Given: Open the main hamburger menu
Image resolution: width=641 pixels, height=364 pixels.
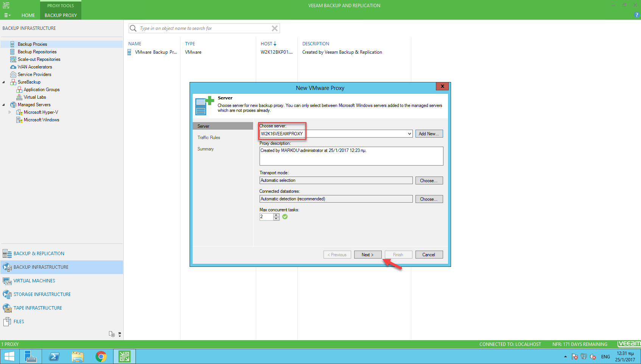Looking at the screenshot, I should (x=7, y=15).
